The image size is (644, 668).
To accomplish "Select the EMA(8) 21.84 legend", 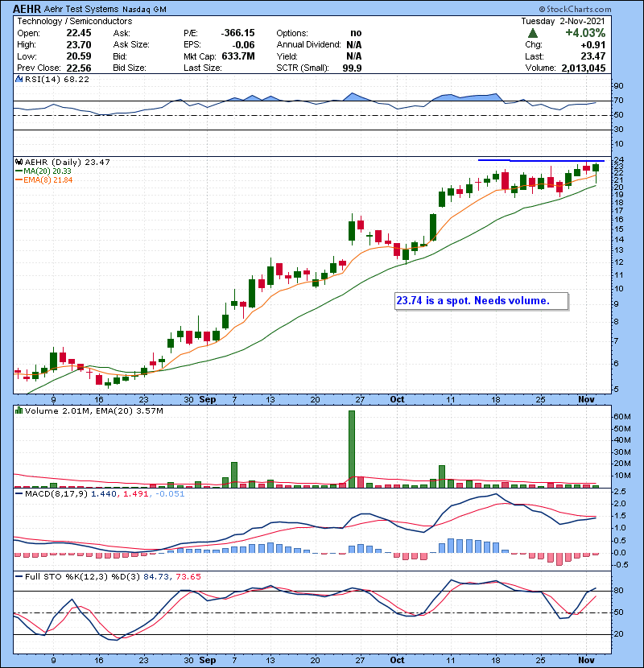I will (44, 179).
